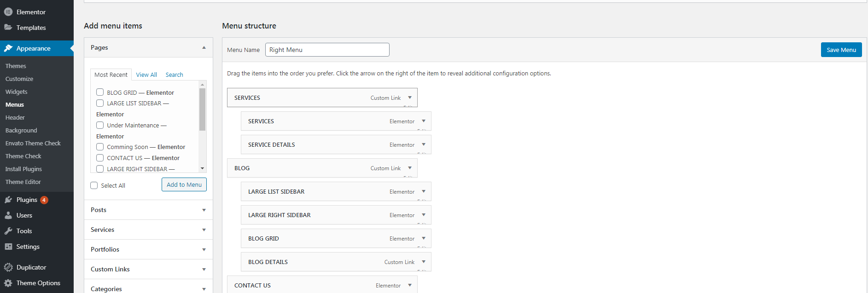Click the Save Menu button
The width and height of the screenshot is (868, 293).
tap(841, 50)
